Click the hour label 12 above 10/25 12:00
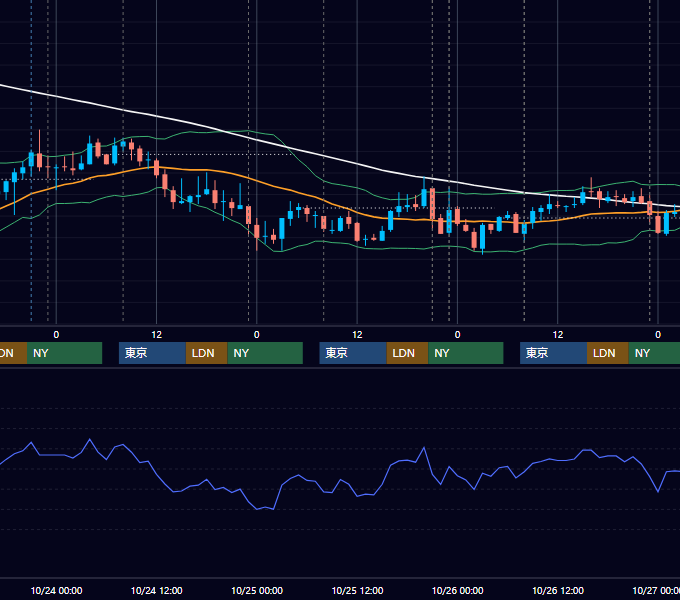Image resolution: width=680 pixels, height=600 pixels. 357,335
